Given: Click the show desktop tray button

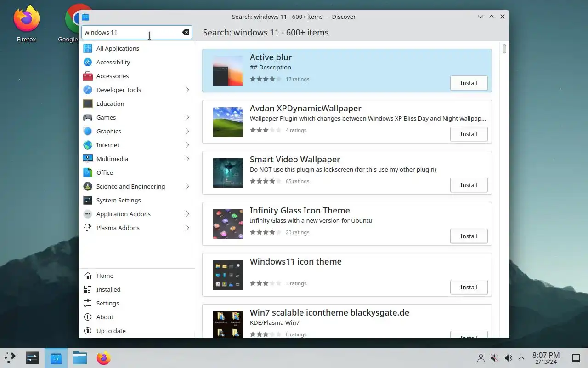Looking at the screenshot, I should click(x=576, y=358).
